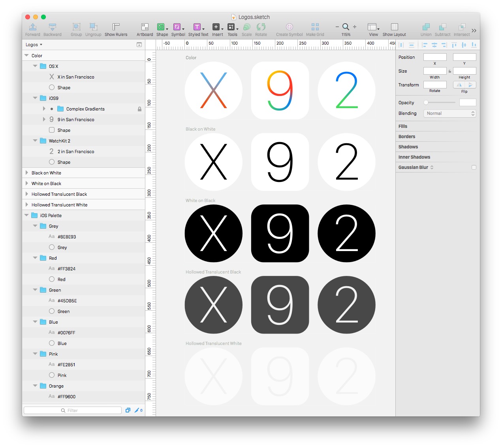Click the Union boolean icon
The height and width of the screenshot is (448, 502).
[426, 27]
